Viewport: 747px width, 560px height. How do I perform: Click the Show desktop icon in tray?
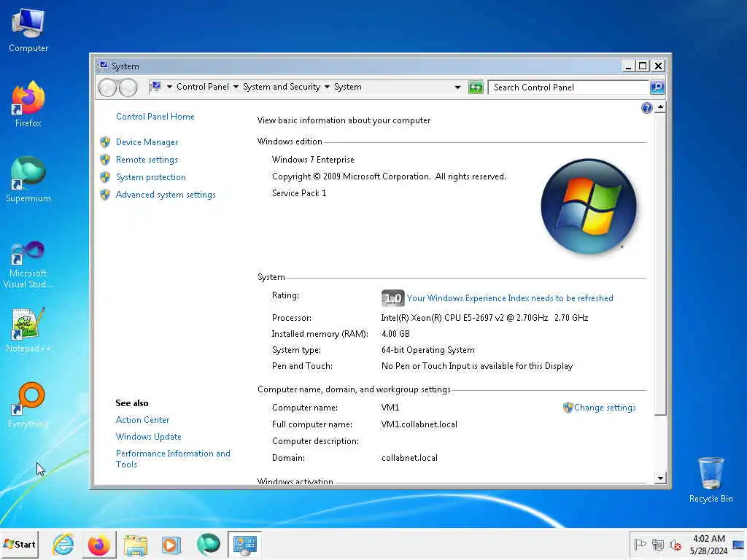click(739, 544)
